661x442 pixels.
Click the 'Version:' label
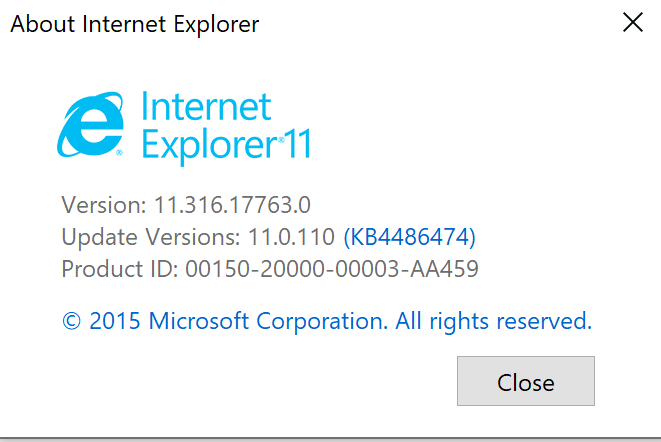point(104,205)
